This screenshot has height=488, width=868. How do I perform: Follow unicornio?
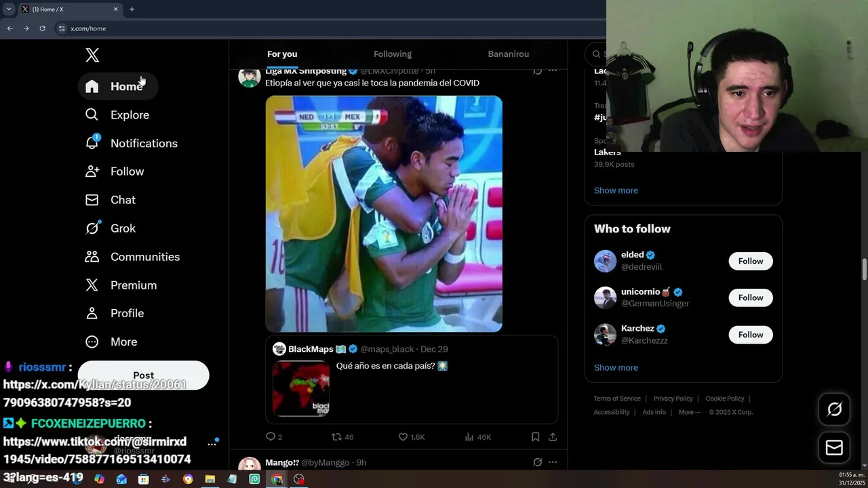[751, 298]
